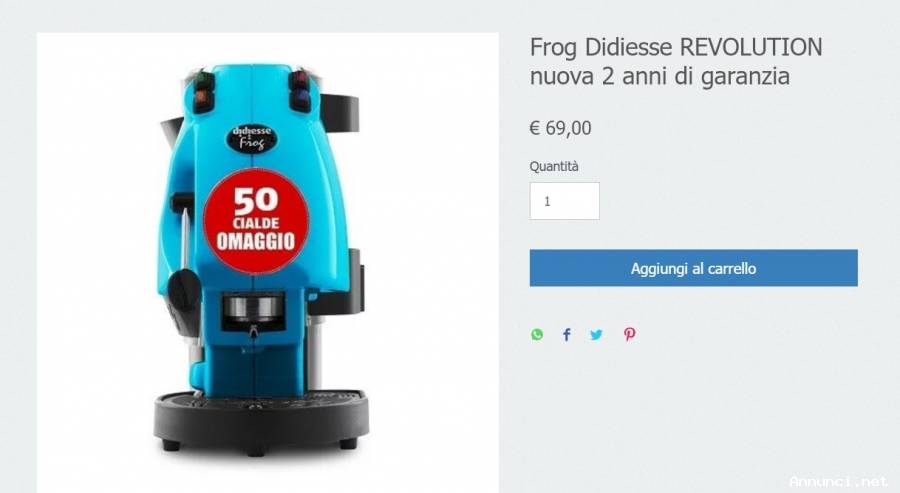Pin the product using the Pinterest icon

click(630, 335)
